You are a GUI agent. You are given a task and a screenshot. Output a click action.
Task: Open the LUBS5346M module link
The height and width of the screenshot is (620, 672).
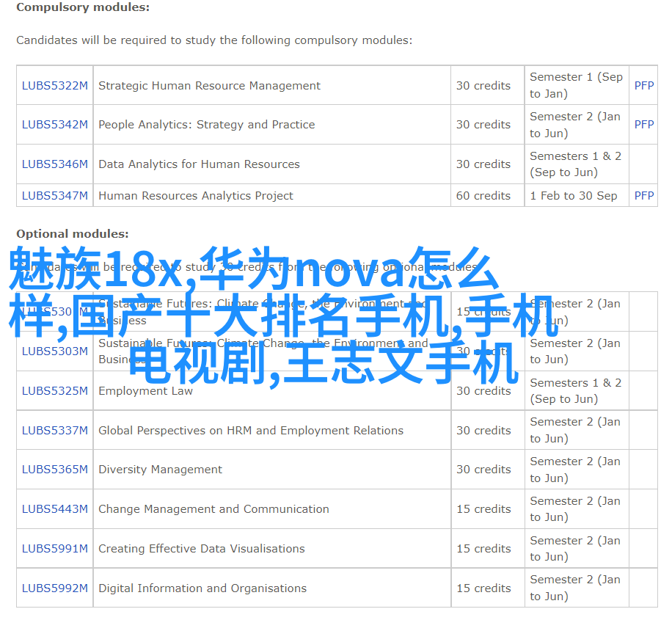pos(55,164)
